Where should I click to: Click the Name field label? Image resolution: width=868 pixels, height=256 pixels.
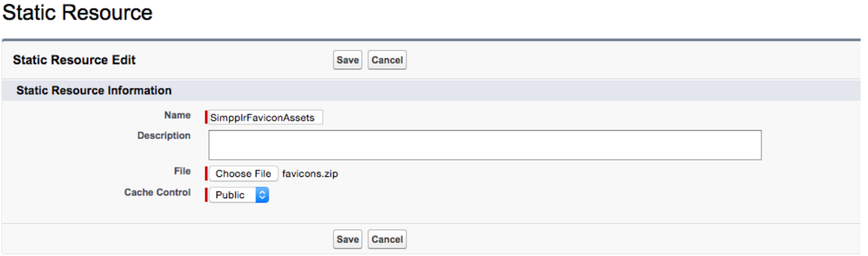click(177, 115)
